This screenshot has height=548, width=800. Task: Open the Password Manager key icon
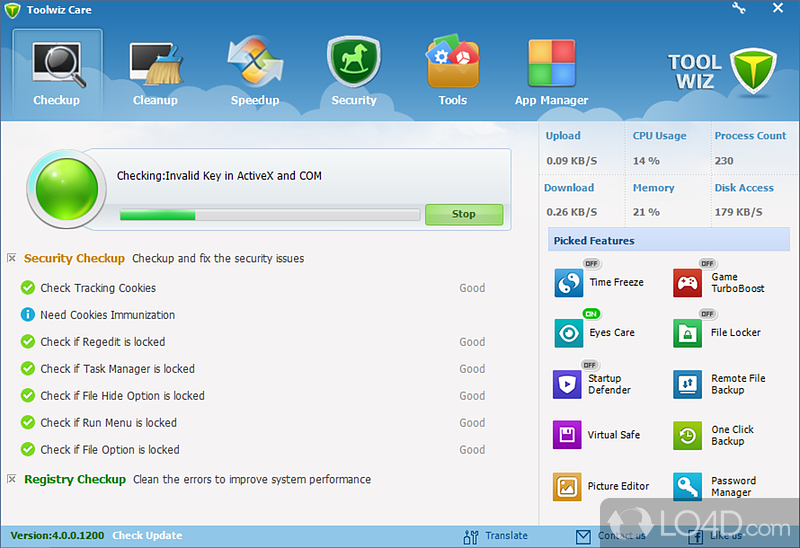click(687, 486)
